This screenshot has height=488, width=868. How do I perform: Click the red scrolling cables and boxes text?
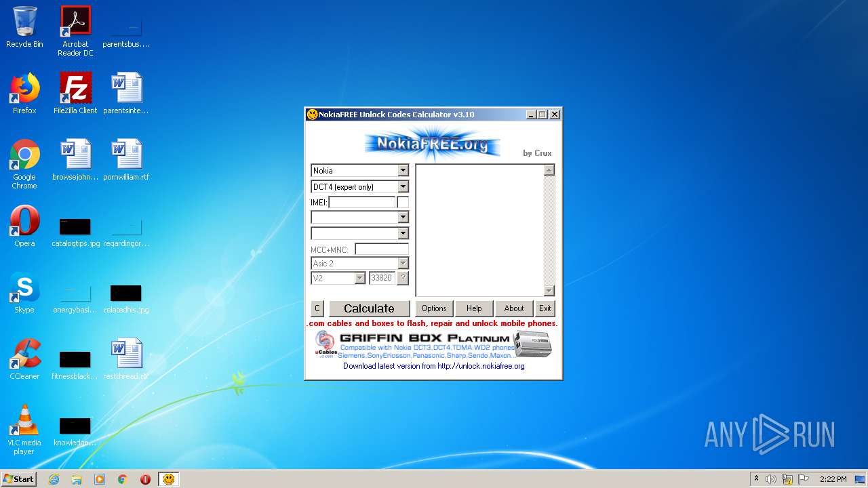[x=432, y=323]
